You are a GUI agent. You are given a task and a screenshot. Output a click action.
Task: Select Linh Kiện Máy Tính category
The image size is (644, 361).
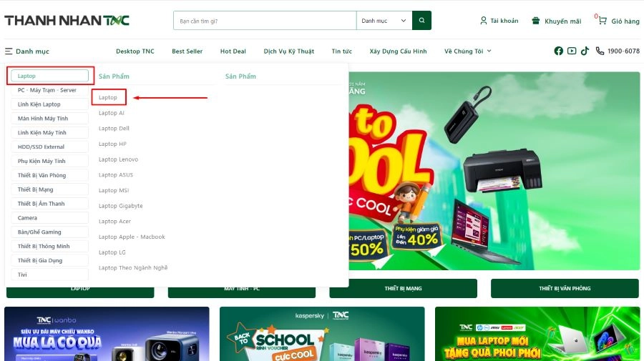49,132
